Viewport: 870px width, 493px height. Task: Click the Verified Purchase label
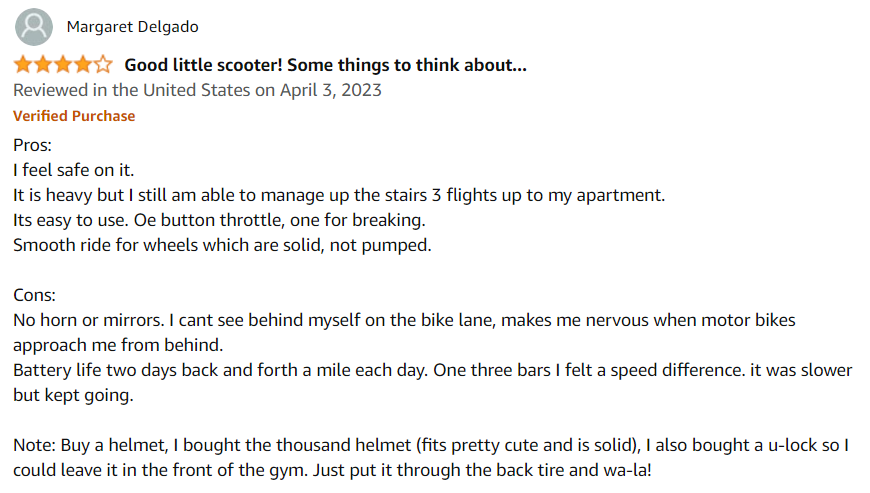click(x=74, y=116)
